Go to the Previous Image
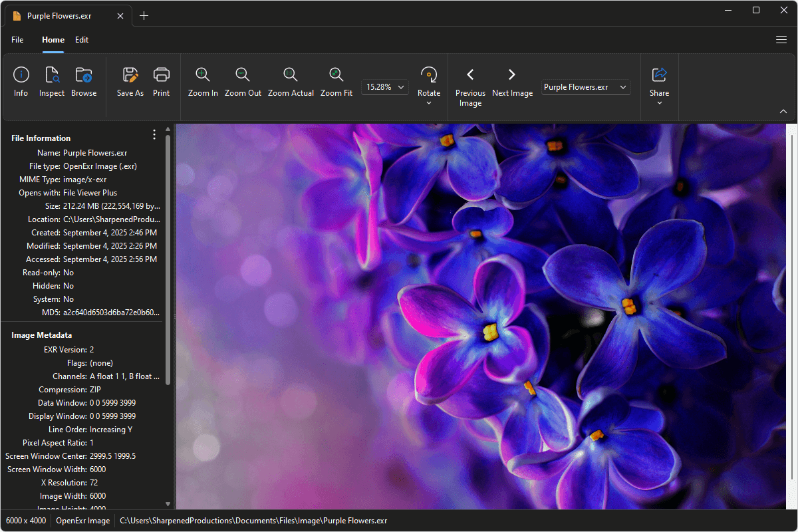Viewport: 798px width, 532px height. tap(470, 75)
